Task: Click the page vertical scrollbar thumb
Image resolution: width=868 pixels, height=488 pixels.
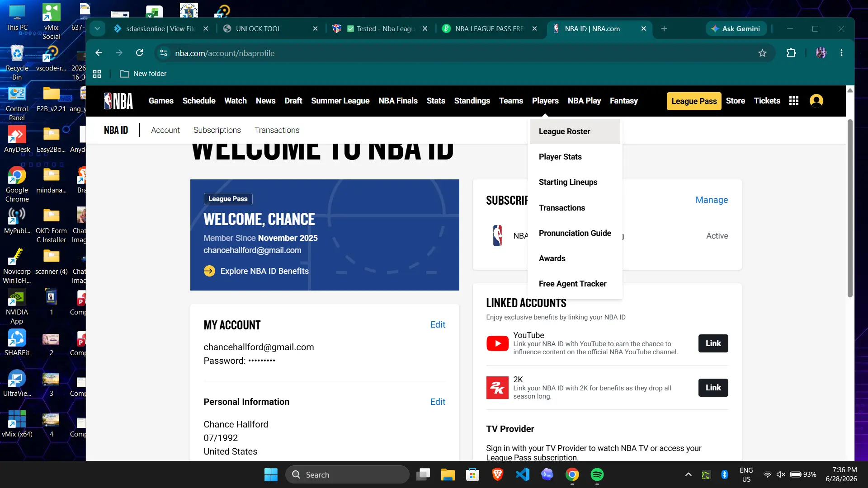Action: [850, 208]
